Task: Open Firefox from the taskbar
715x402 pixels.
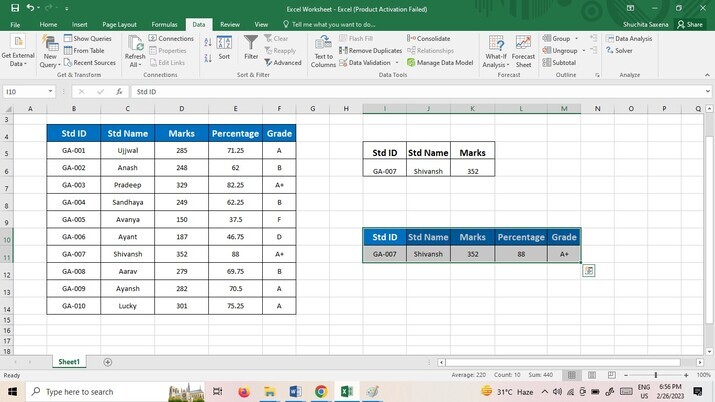Action: click(244, 392)
